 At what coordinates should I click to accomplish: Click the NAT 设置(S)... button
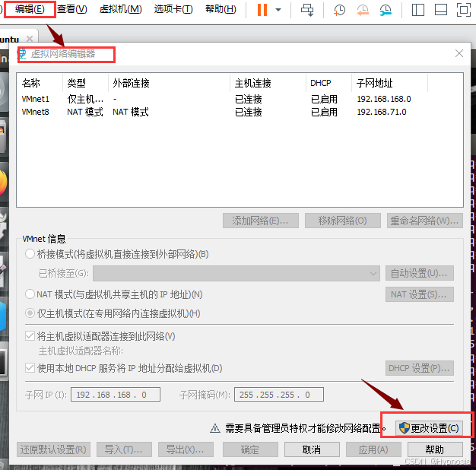pos(419,294)
